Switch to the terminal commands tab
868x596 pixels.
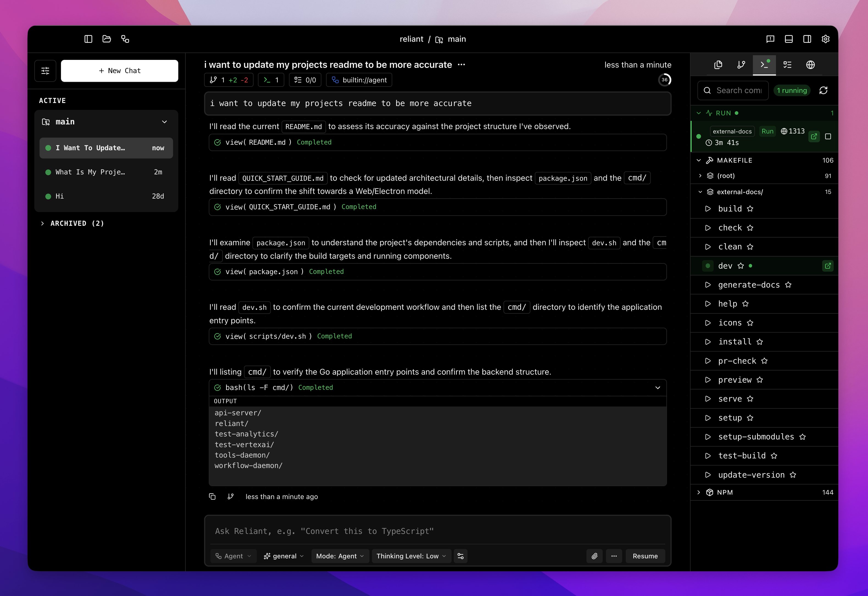(764, 65)
